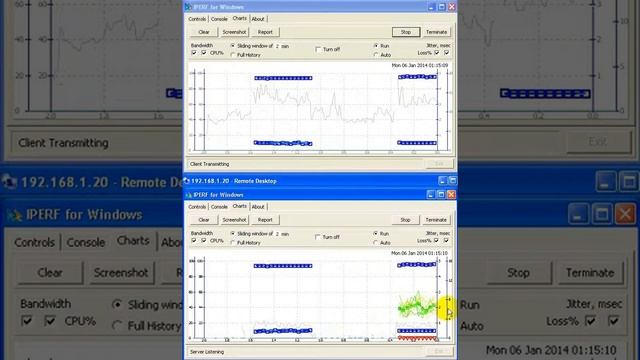Click Stop in the Server Listening window

click(405, 220)
